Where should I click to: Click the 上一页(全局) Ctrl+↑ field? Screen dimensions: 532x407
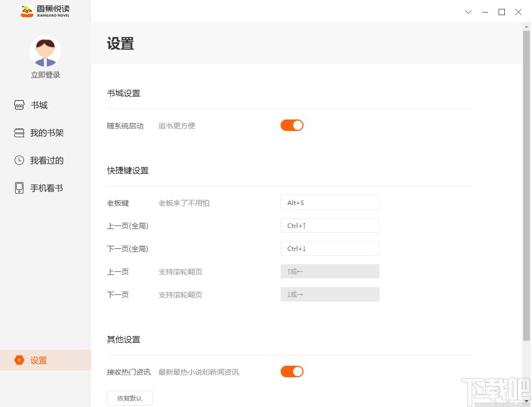pos(330,225)
